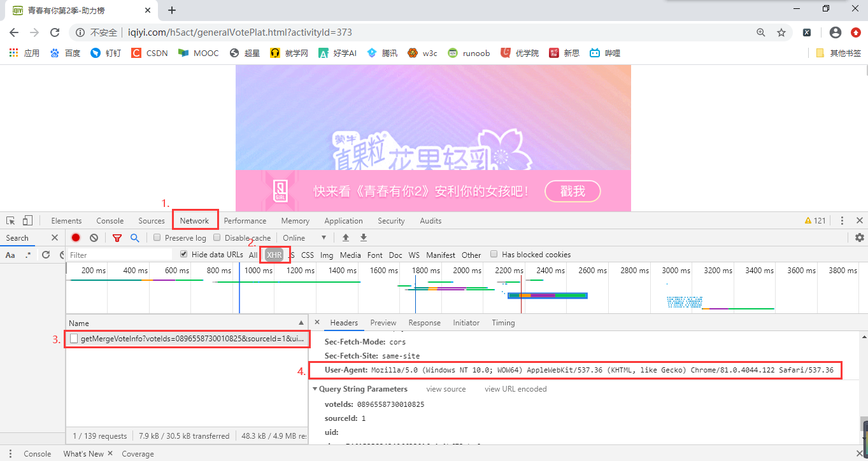The width and height of the screenshot is (868, 461).
Task: Check Has blocked cookies checkbox
Action: click(x=494, y=254)
